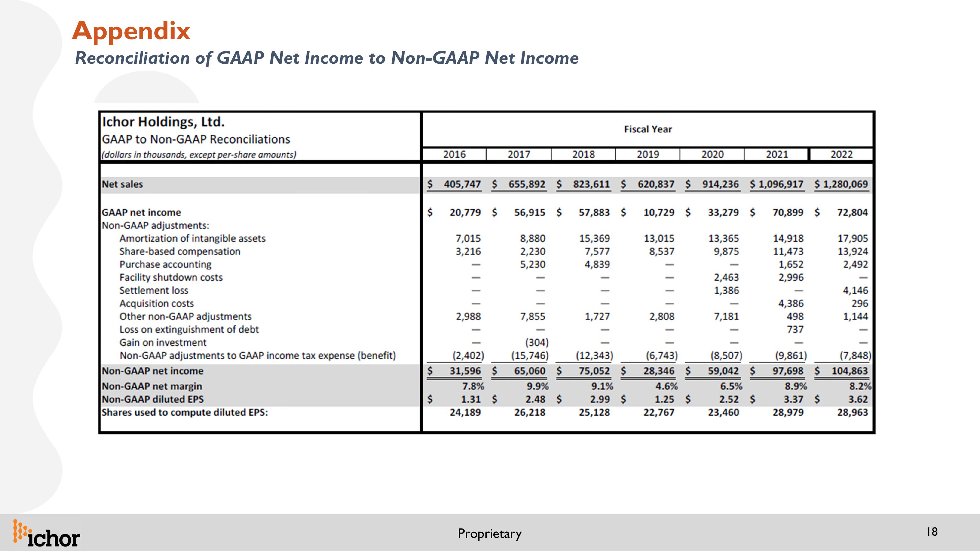Click net sales value 823,611
Image resolution: width=980 pixels, height=551 pixels.
click(591, 184)
